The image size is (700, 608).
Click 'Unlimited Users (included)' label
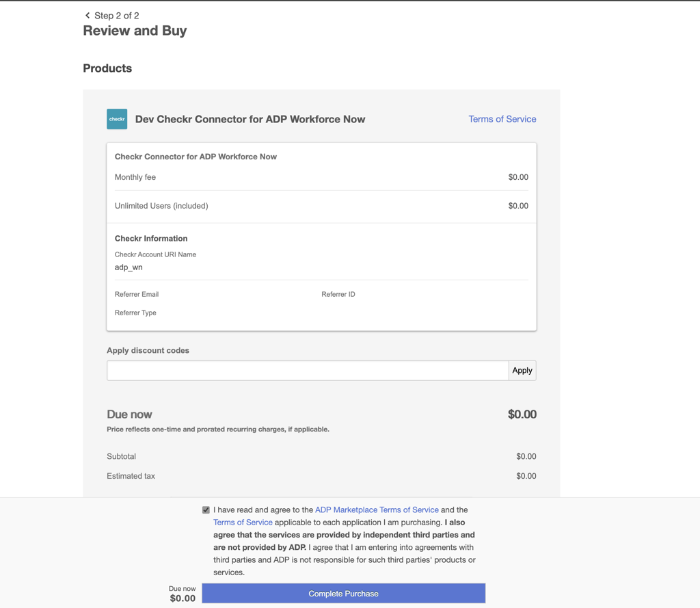click(161, 206)
